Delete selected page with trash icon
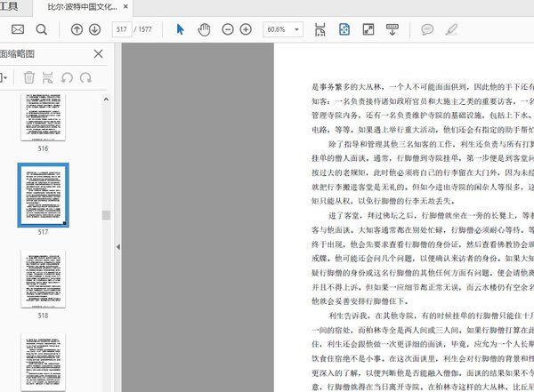The image size is (534, 392). tap(29, 78)
